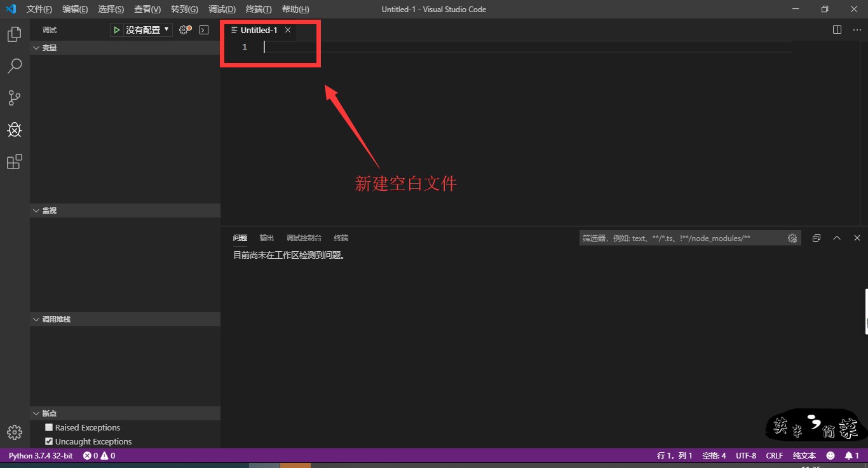
Task: Open the Extensions view icon
Action: 14,162
